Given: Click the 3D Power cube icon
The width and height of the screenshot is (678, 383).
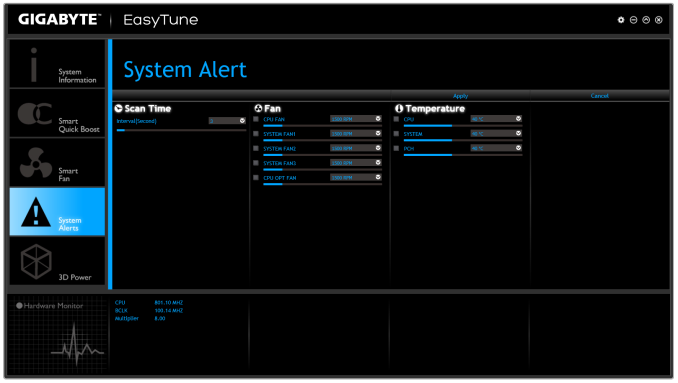Looking at the screenshot, I should [x=36, y=262].
